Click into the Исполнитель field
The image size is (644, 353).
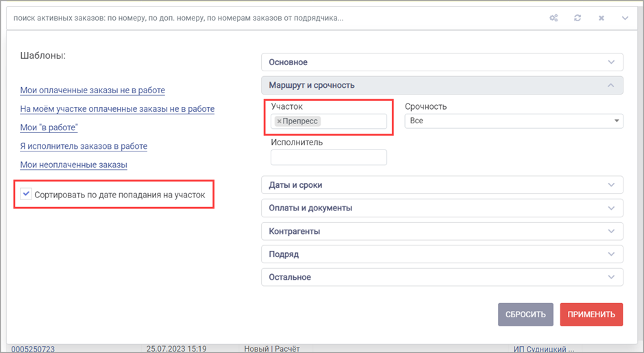(x=329, y=158)
